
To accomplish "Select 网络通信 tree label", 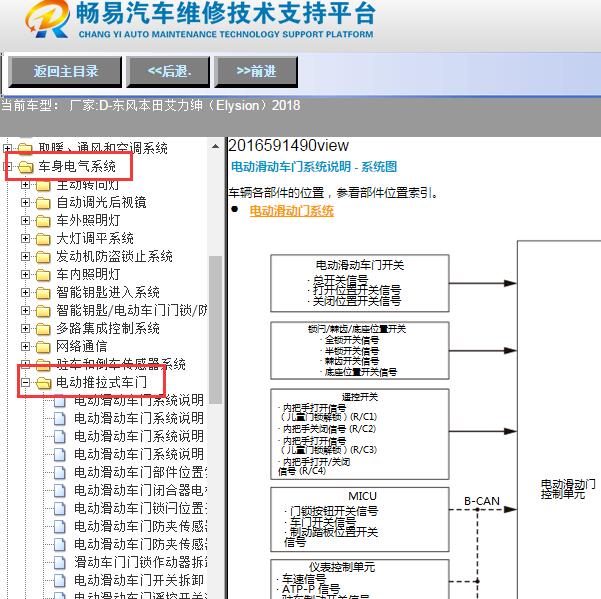I will coord(82,346).
